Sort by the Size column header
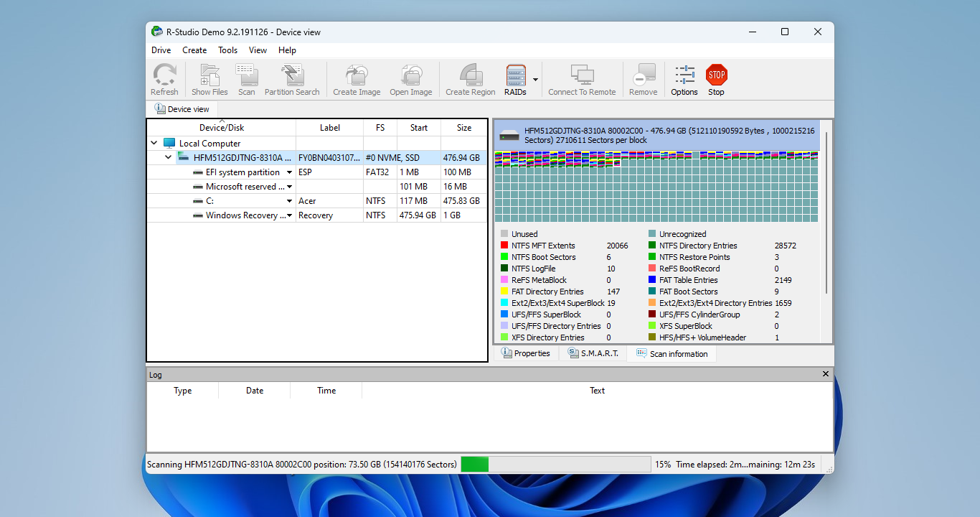Image resolution: width=980 pixels, height=517 pixels. click(x=464, y=128)
